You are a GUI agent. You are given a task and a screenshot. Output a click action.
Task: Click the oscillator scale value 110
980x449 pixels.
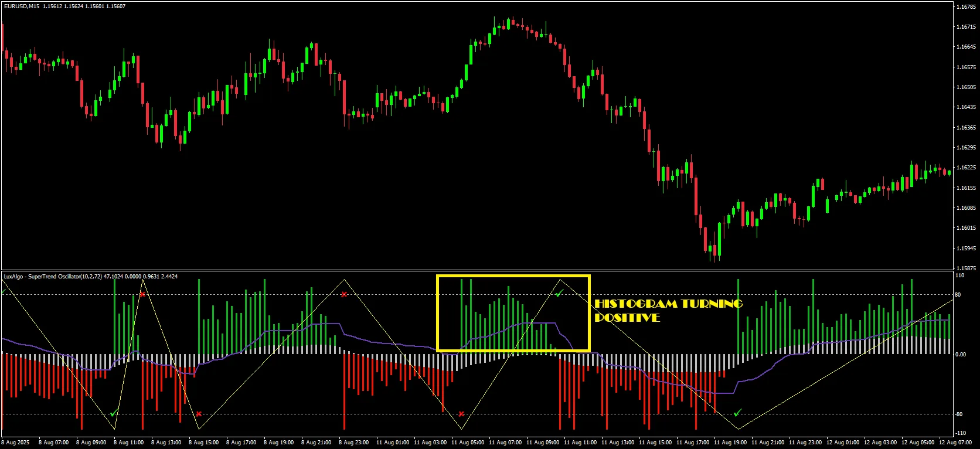point(960,275)
